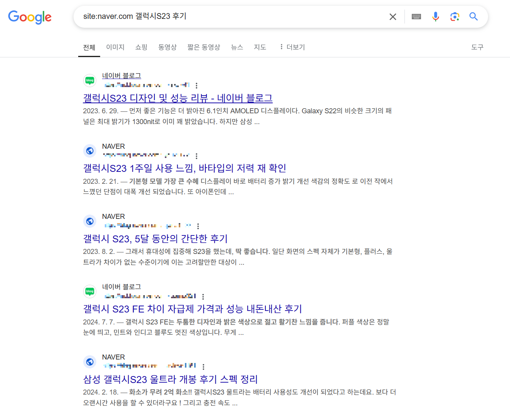
Task: Click NAVER site name above 울트라 개봉 result
Action: coord(113,357)
